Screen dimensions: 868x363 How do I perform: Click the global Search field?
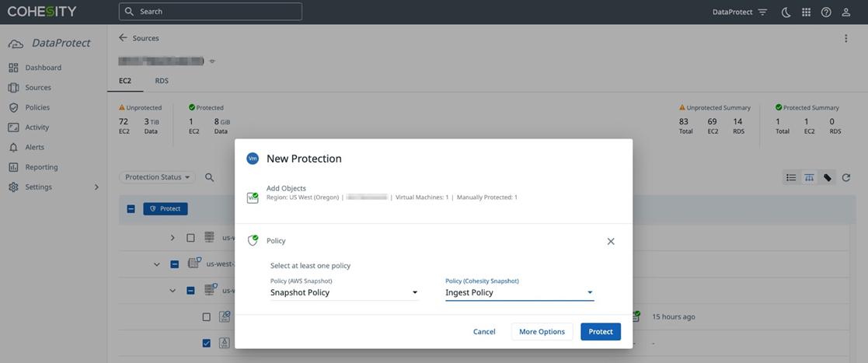[x=211, y=12]
